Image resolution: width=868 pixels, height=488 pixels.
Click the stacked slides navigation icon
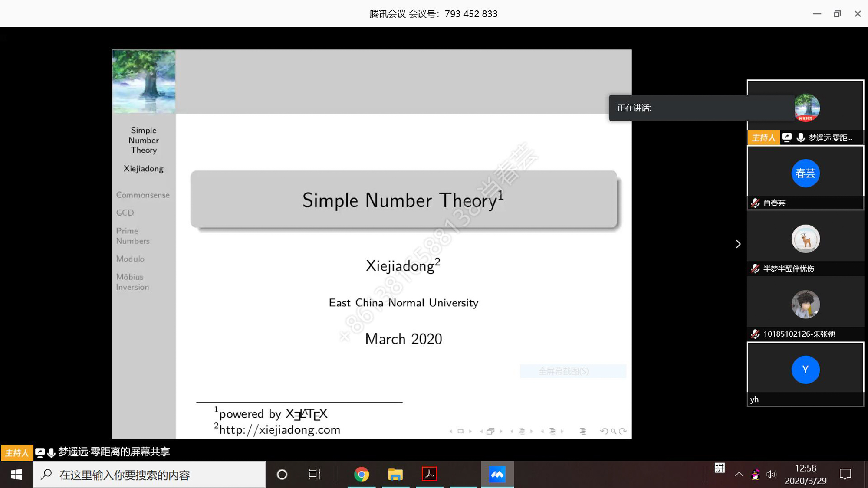(x=490, y=431)
